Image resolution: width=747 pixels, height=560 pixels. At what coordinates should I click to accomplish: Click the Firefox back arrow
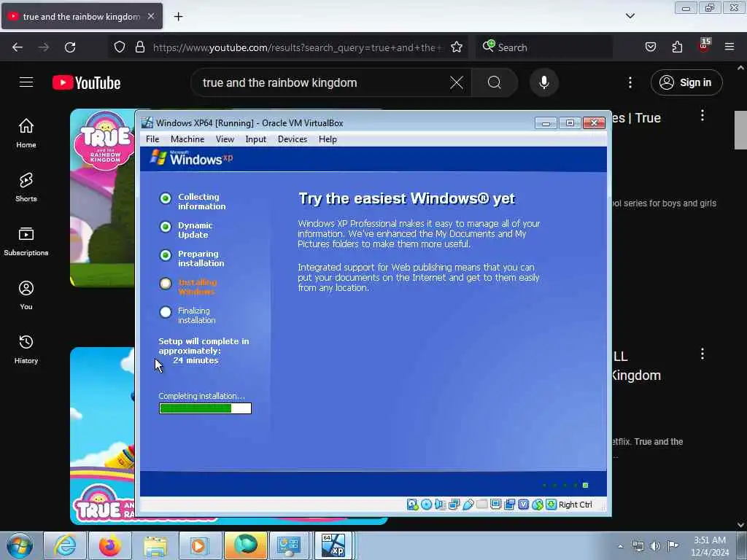point(18,47)
